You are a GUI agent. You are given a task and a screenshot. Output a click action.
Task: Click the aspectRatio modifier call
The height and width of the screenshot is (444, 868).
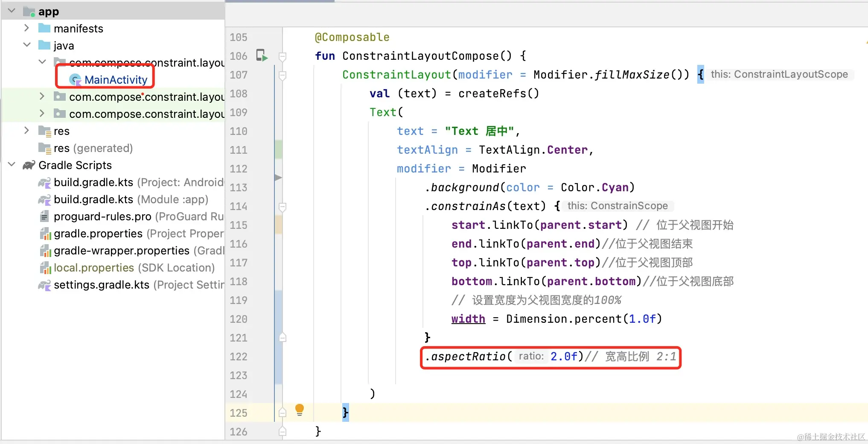(x=468, y=357)
